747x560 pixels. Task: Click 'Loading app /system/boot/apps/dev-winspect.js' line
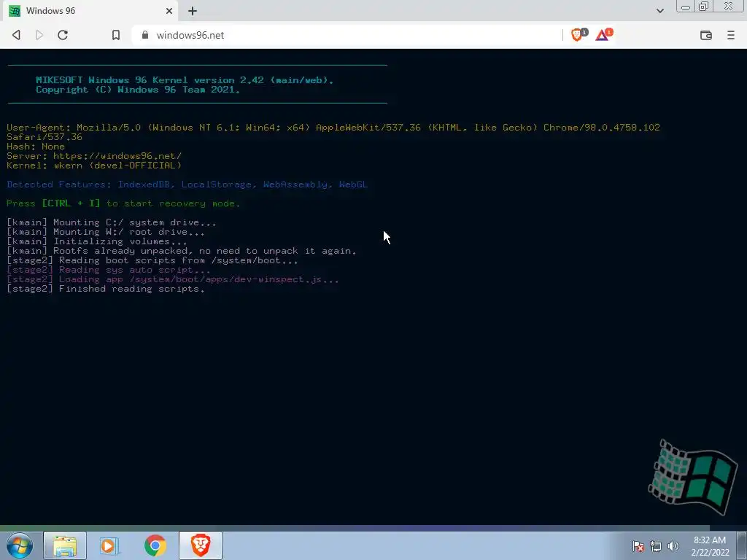pos(173,279)
